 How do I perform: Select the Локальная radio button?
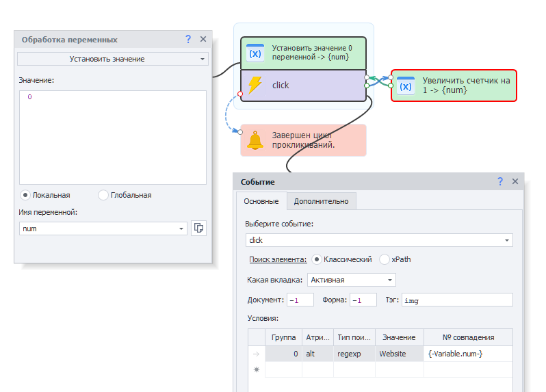point(25,195)
